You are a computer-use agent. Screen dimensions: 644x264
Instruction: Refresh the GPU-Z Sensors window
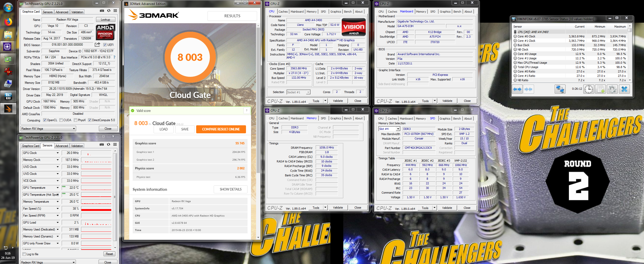pos(108,144)
